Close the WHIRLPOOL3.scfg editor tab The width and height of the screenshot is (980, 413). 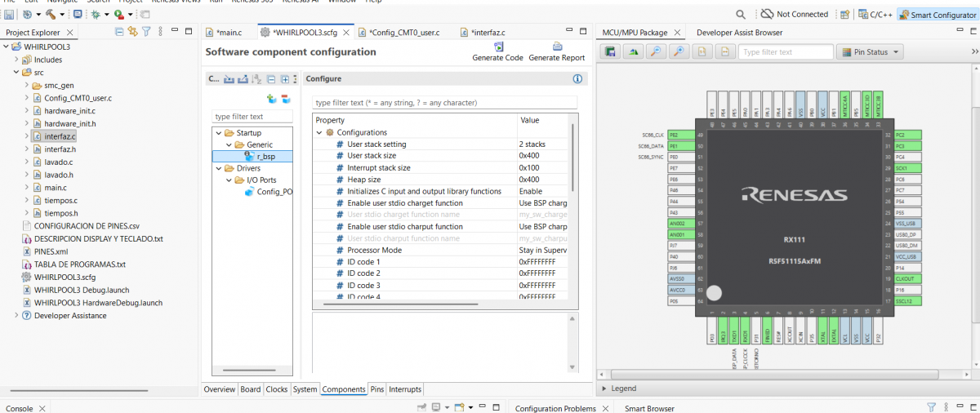(x=345, y=33)
